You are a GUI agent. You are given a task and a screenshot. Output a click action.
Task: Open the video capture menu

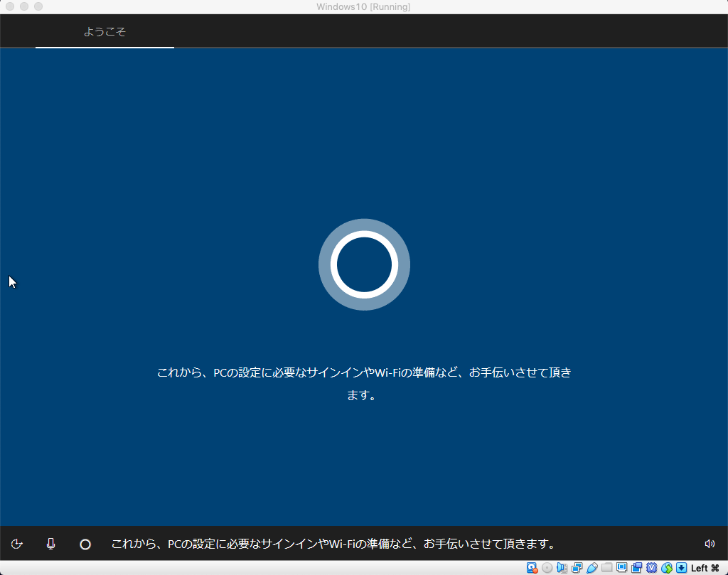[x=636, y=568]
